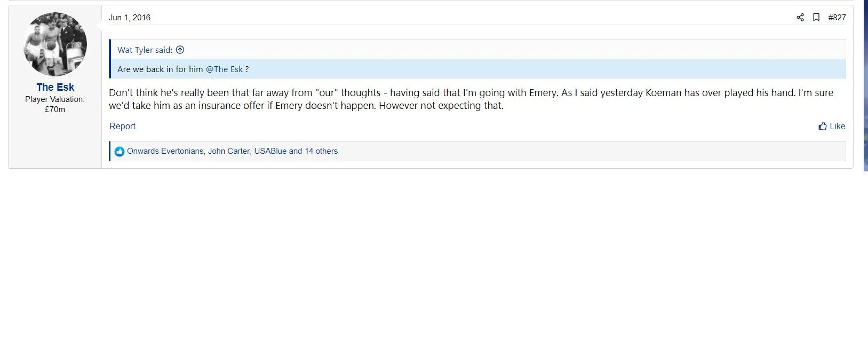Click the up-arrow icon beside Wat Tyler's quote
868x346 pixels.
click(180, 50)
